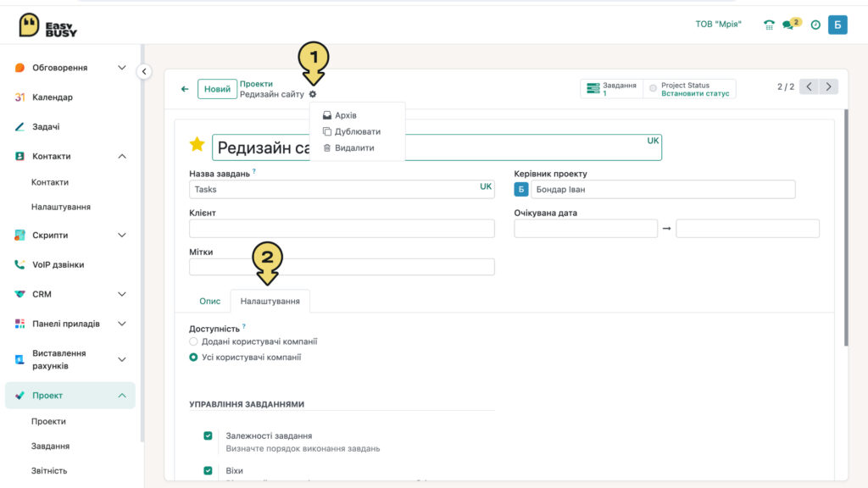Click the clock activity icon in header

point(815,25)
